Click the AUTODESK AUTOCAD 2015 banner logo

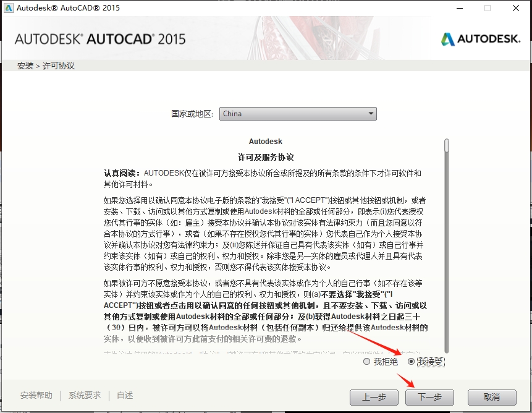pyautogui.click(x=99, y=38)
